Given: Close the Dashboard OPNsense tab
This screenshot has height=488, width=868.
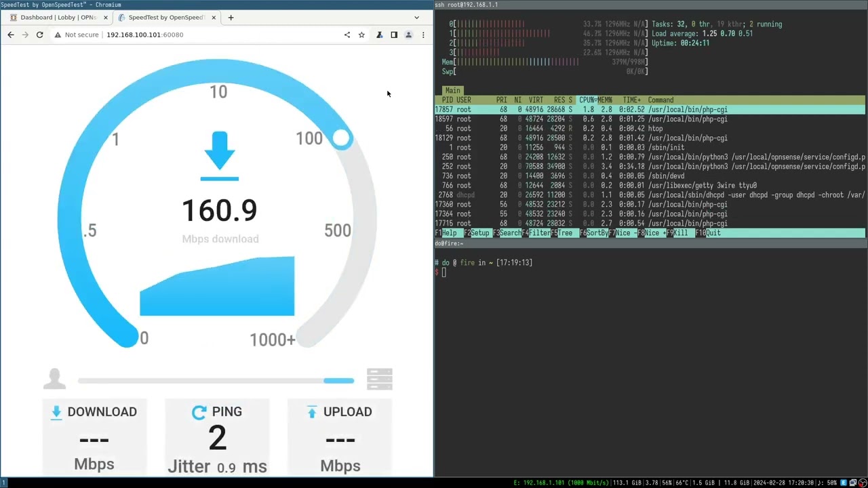Looking at the screenshot, I should (105, 18).
